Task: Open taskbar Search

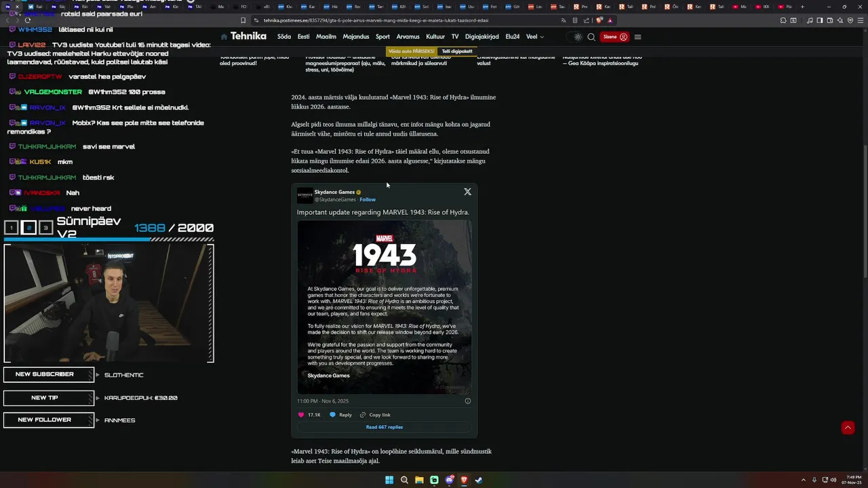Action: [x=404, y=480]
